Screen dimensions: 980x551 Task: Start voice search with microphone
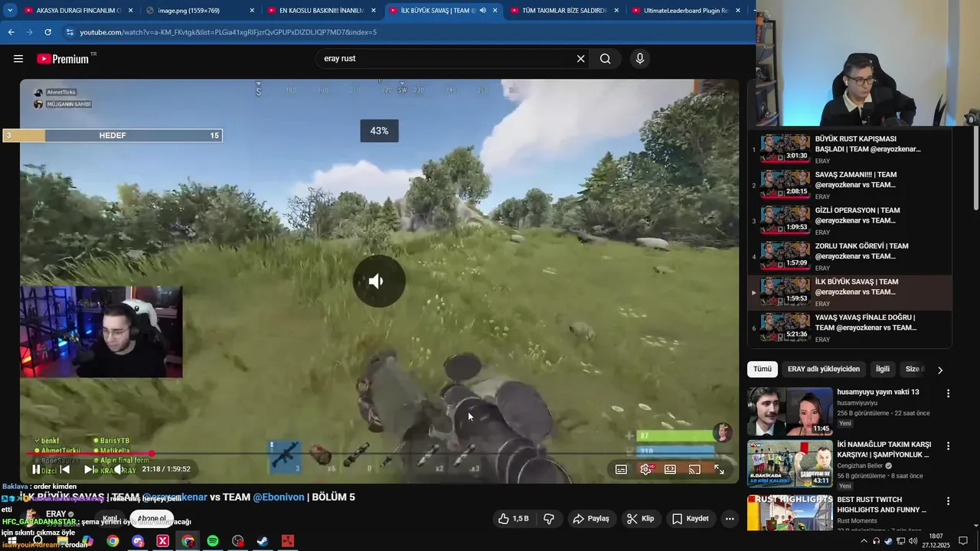(x=640, y=59)
